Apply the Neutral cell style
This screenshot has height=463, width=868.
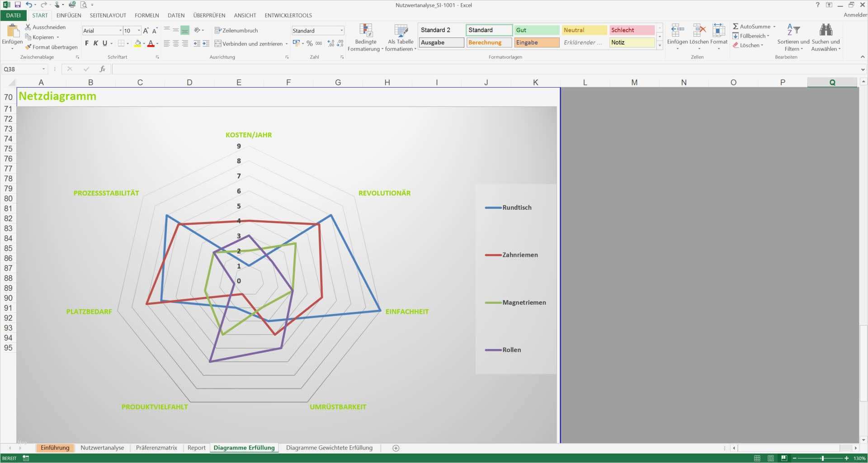(x=584, y=30)
